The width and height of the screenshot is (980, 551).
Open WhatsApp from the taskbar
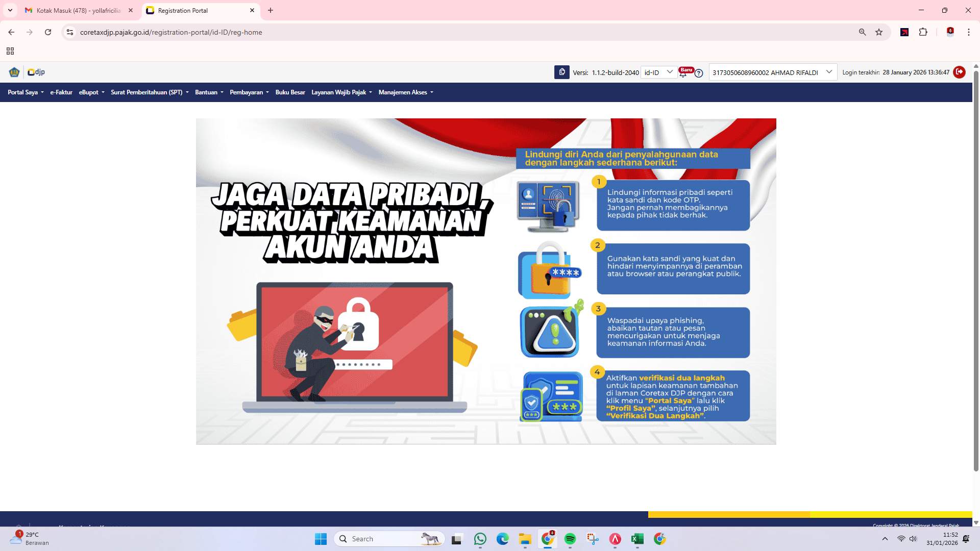[480, 539]
